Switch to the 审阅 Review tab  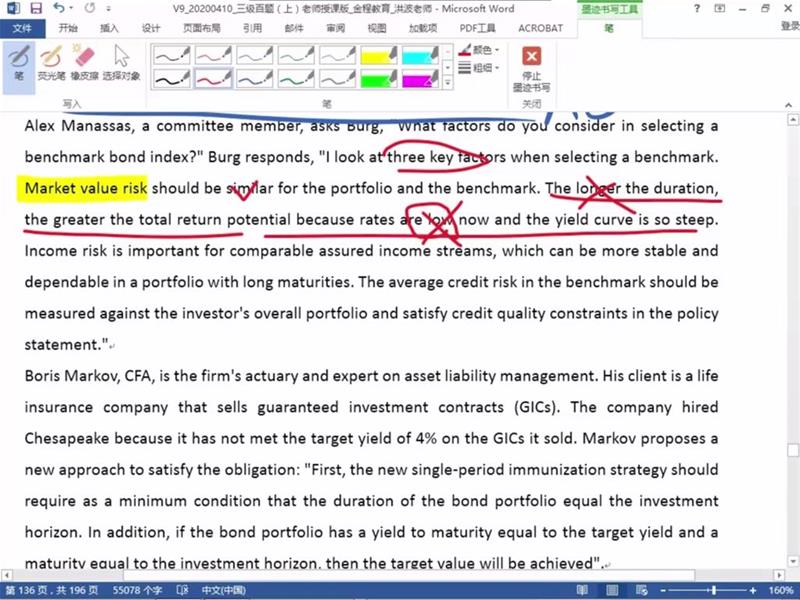tap(335, 28)
